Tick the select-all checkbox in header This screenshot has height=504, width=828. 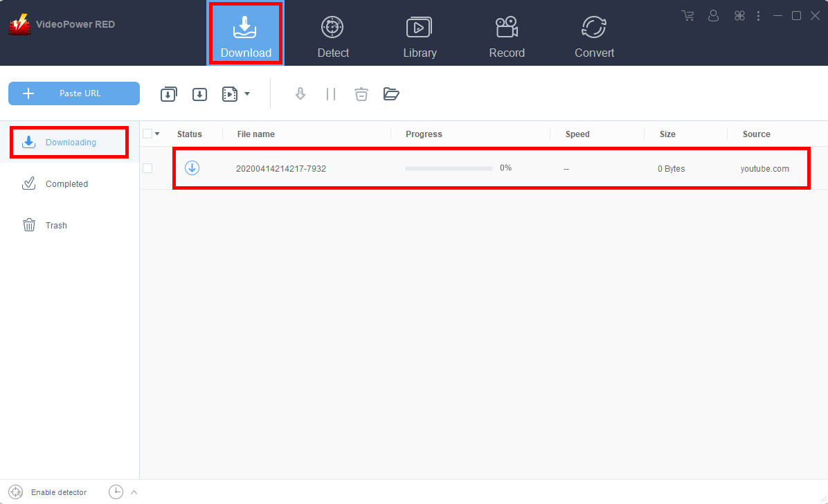(x=148, y=134)
